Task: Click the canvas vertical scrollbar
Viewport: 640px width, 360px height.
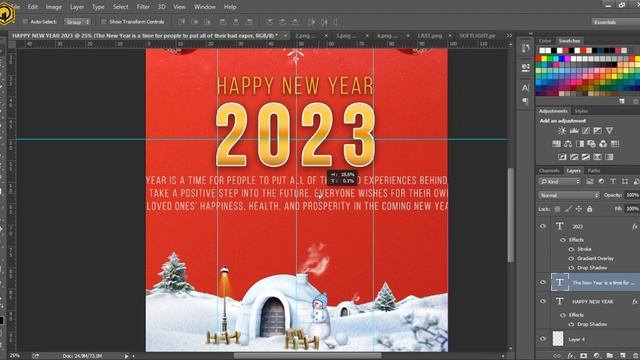Action: [510, 215]
